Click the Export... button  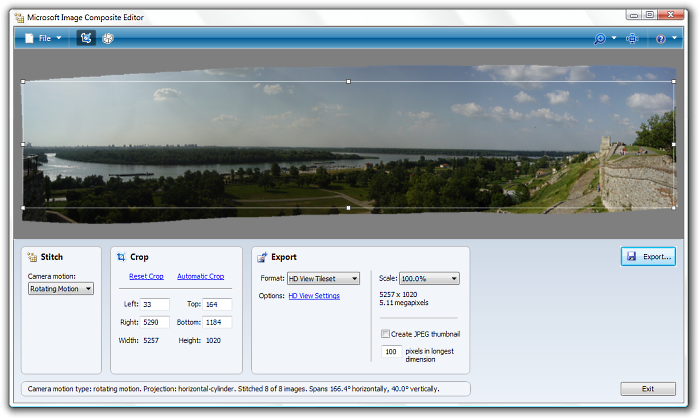(648, 257)
